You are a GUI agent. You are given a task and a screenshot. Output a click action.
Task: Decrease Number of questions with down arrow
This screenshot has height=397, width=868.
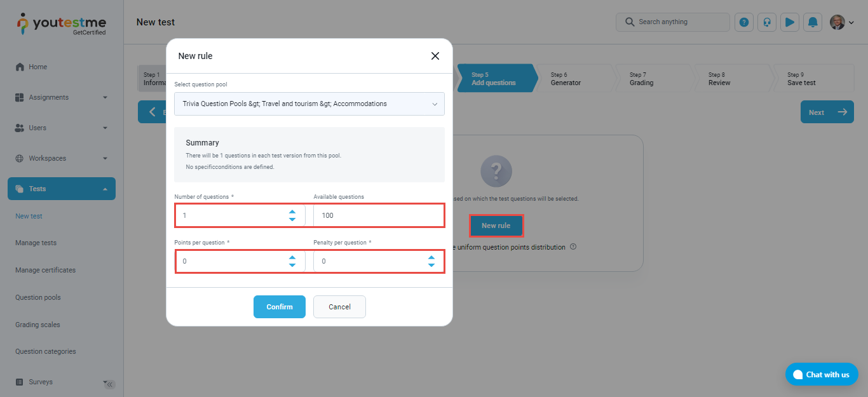292,219
